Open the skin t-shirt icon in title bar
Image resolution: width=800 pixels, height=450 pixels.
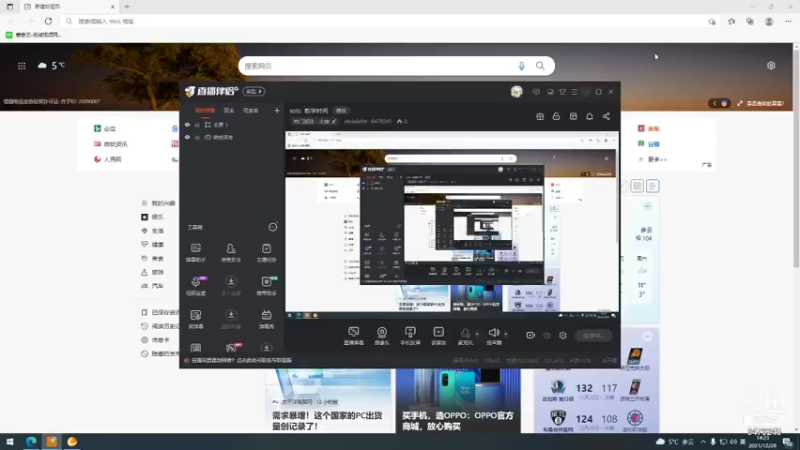tap(562, 92)
